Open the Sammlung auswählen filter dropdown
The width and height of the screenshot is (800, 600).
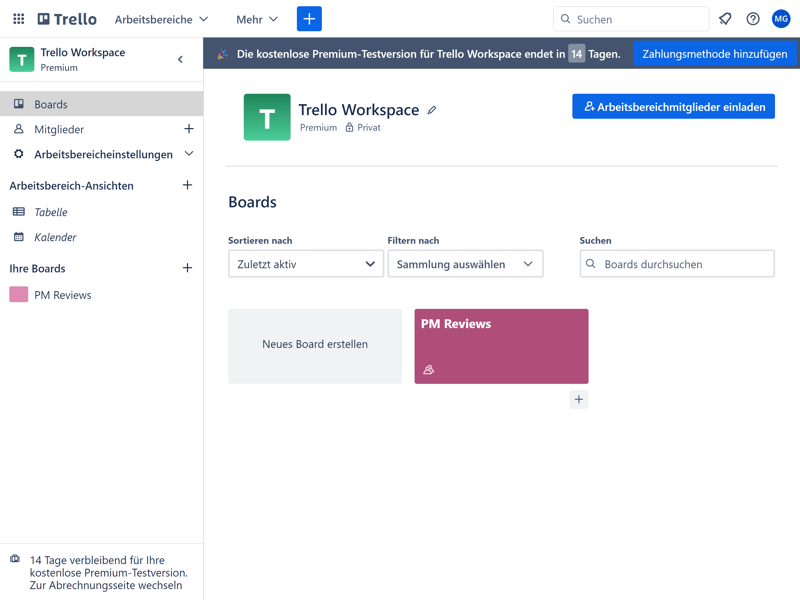pos(465,264)
